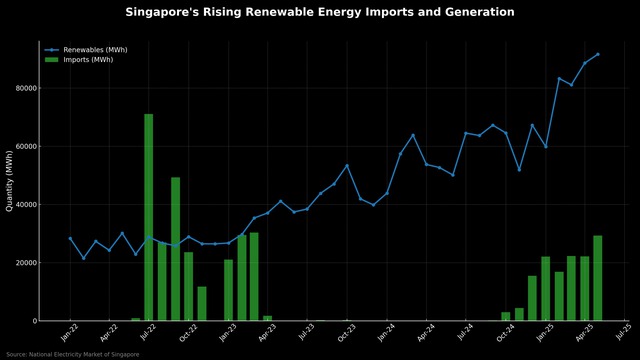640x360 pixels.
Task: Click the source note on National Electricity Market
Action: pyautogui.click(x=73, y=355)
